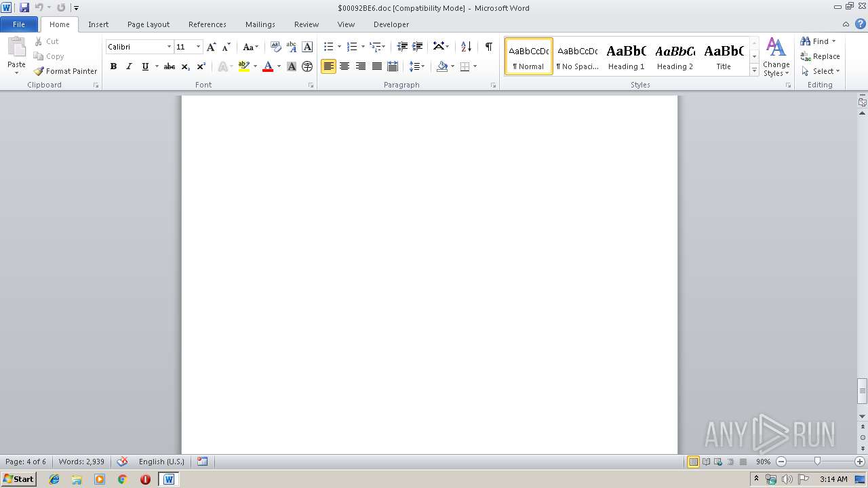868x488 pixels.
Task: Open the Select dropdown in Editing
Action: [x=821, y=71]
